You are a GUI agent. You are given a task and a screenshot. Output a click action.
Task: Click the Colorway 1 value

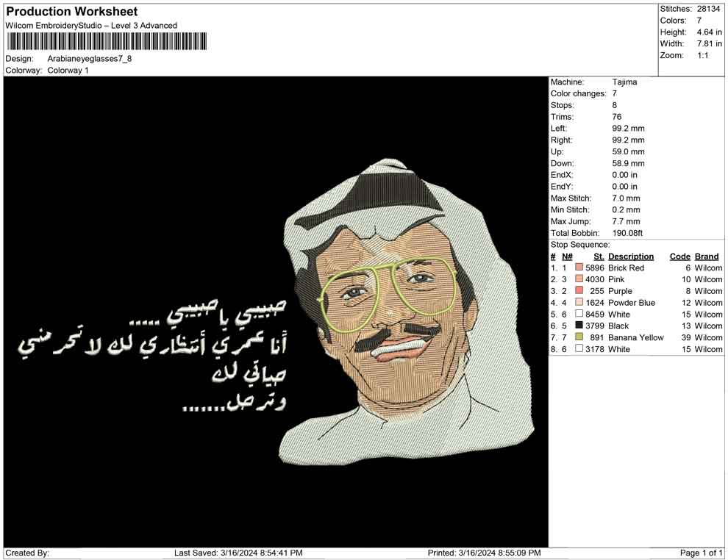point(68,71)
